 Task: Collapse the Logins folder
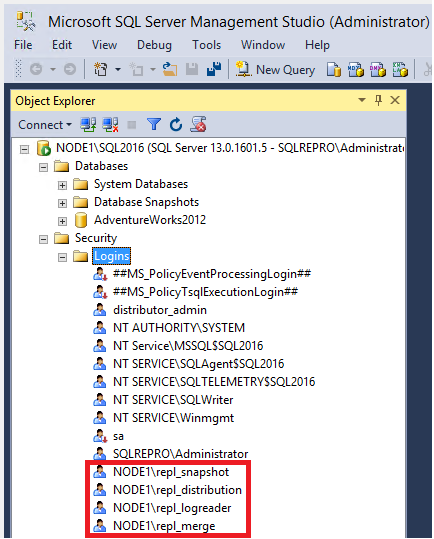click(x=62, y=257)
